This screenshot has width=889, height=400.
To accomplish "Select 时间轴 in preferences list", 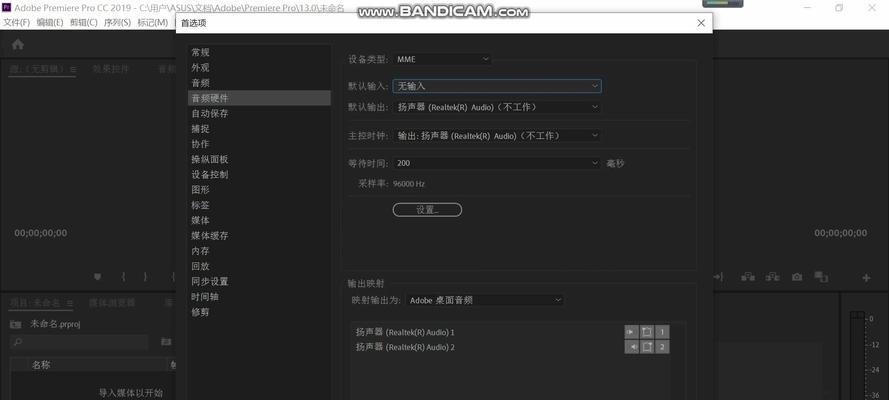I will click(259, 297).
